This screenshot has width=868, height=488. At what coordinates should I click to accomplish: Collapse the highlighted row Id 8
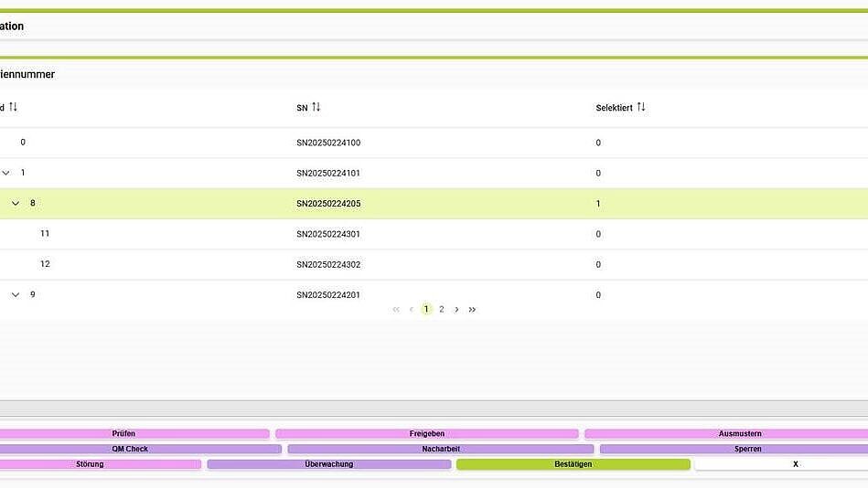16,204
